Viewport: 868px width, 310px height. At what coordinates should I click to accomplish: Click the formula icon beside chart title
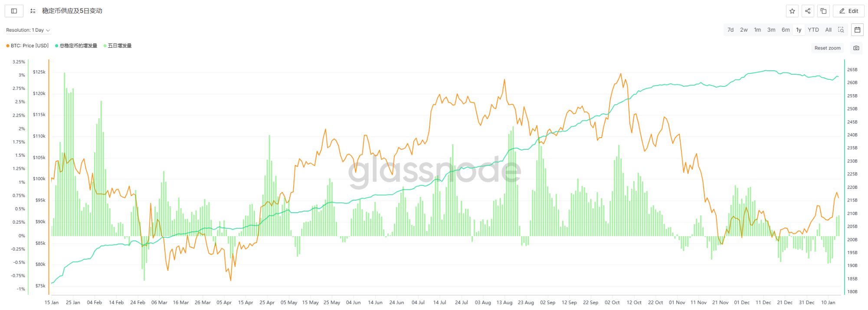pos(33,11)
